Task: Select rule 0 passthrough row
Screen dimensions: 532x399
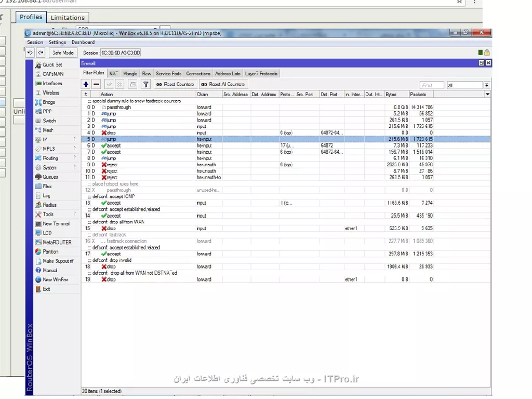Action: 285,107
